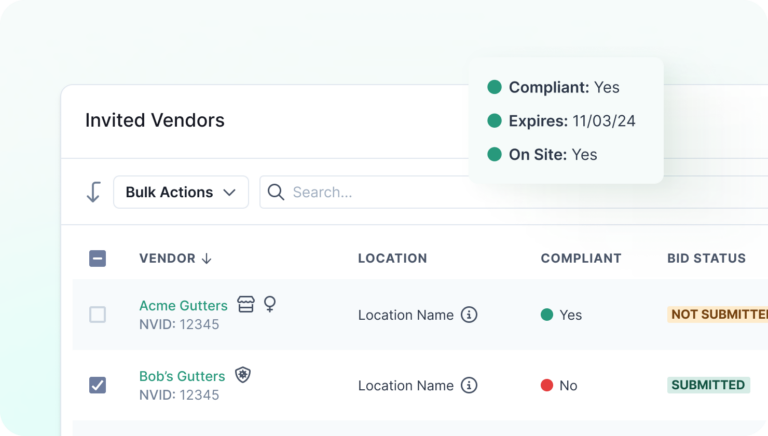Viewport: 768px width, 436px height.
Task: Open the Bob's Gutters vendor link
Action: pos(182,376)
